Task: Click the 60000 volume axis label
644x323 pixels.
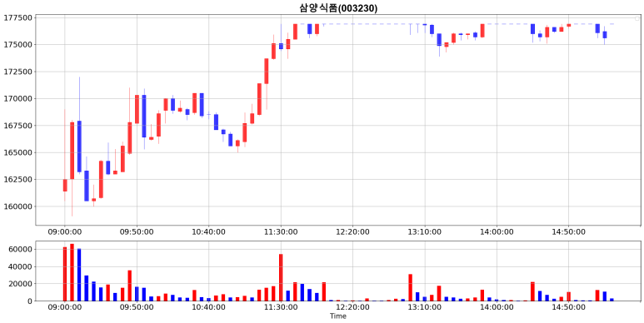Action: pos(19,249)
